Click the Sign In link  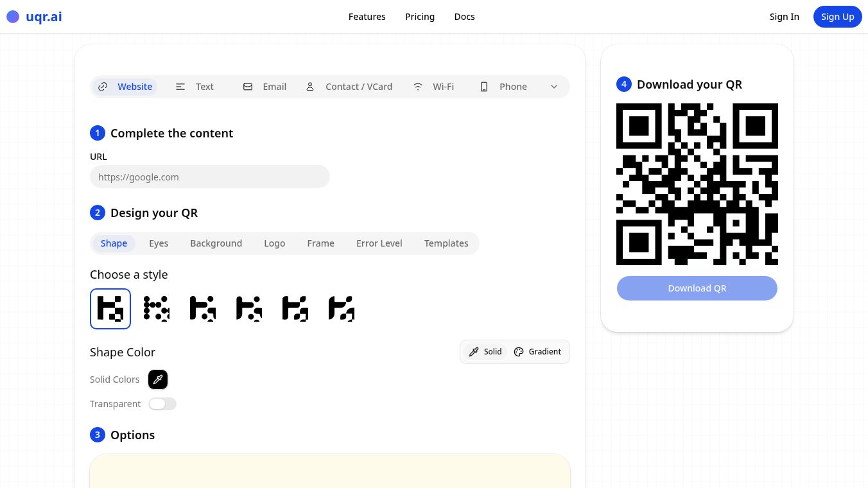pyautogui.click(x=785, y=17)
